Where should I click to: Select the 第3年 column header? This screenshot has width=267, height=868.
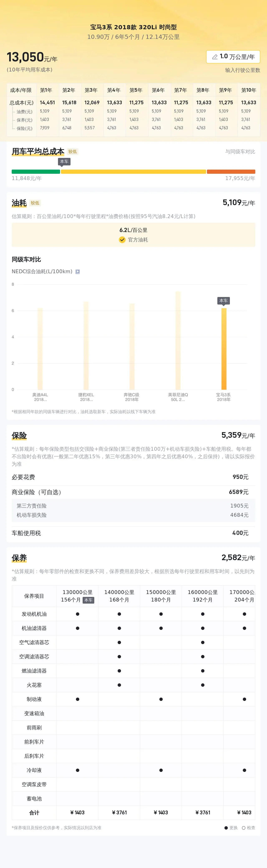pyautogui.click(x=91, y=90)
